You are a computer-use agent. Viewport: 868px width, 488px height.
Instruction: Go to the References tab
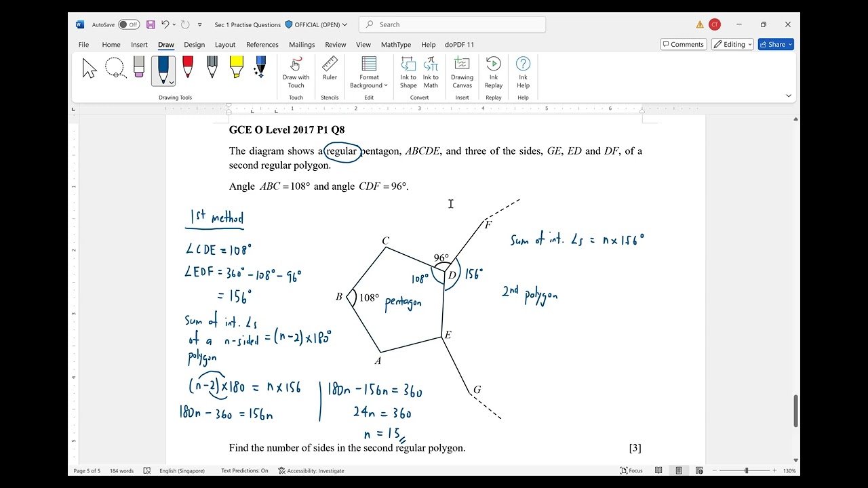(262, 45)
